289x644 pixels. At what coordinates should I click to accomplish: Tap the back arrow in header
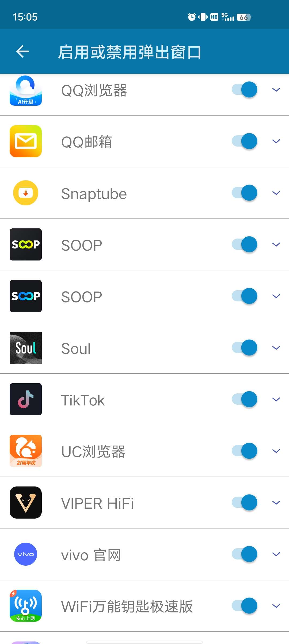pyautogui.click(x=22, y=51)
